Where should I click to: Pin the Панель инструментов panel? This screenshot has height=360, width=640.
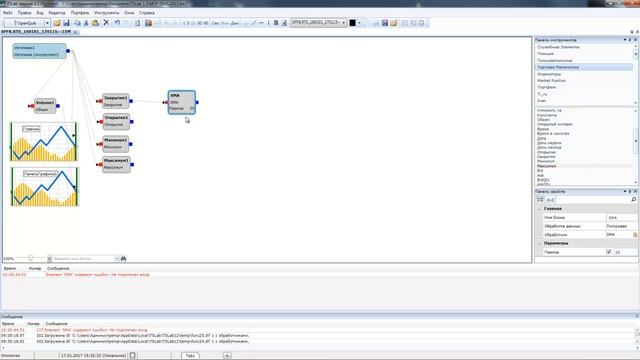[630, 40]
